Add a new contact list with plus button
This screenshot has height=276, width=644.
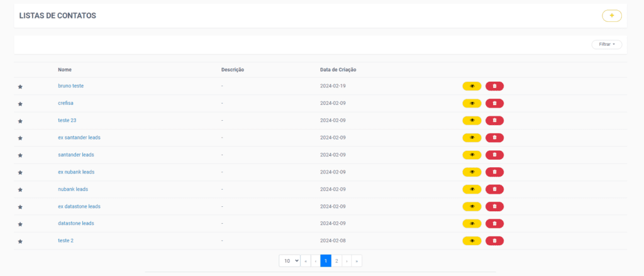click(611, 16)
